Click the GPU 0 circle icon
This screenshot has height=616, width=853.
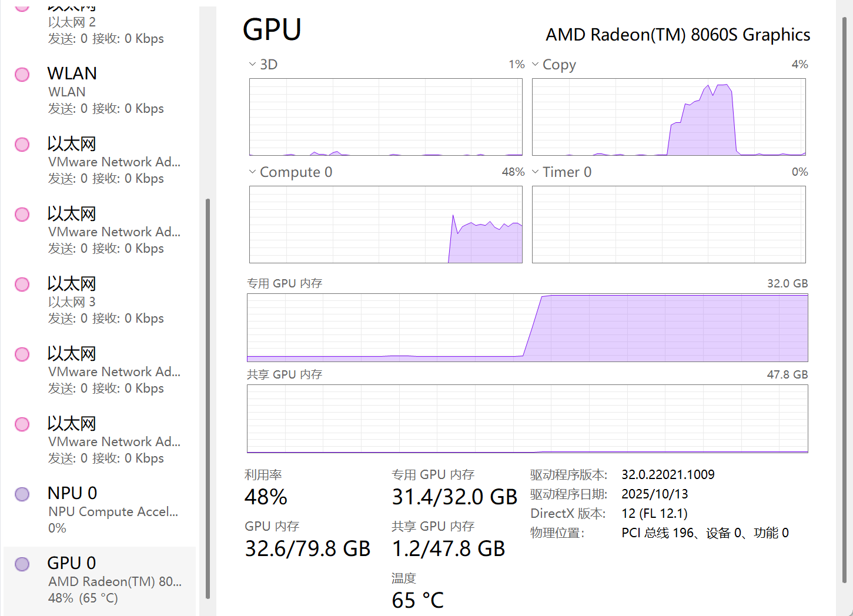point(22,564)
